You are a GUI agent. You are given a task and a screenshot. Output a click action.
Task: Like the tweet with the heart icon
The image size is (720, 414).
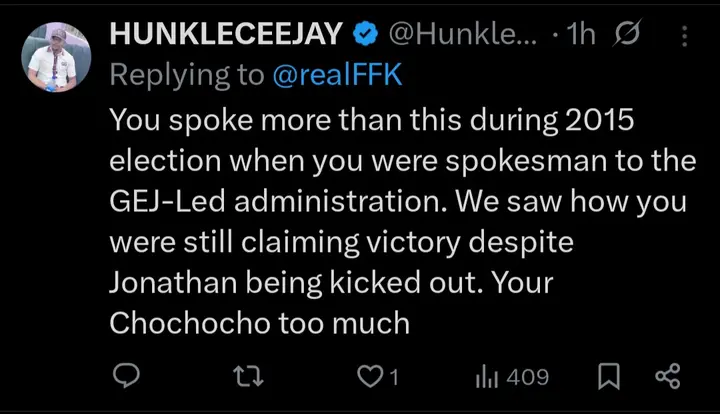coord(372,377)
